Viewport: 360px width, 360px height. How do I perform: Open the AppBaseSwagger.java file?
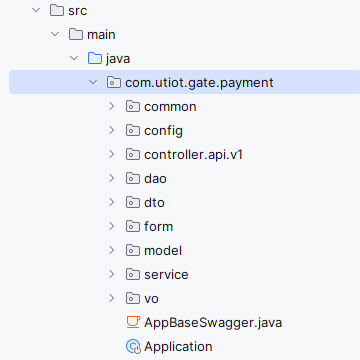pos(213,322)
